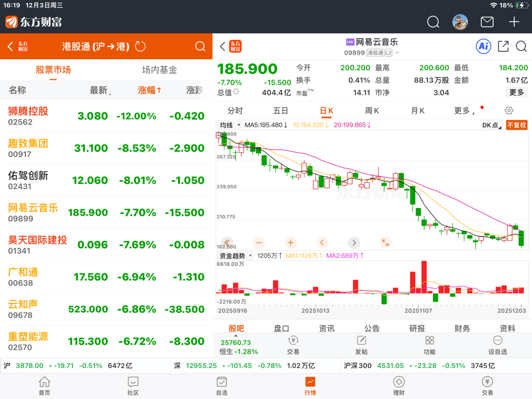Expand chart to fullscreen
Viewport: 532px width, 399px height.
point(385,243)
